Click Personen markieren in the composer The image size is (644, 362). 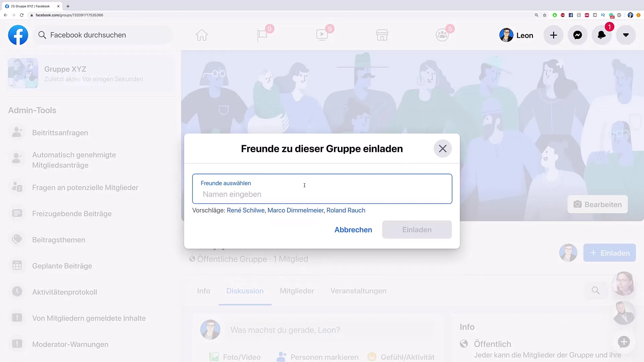click(x=317, y=357)
